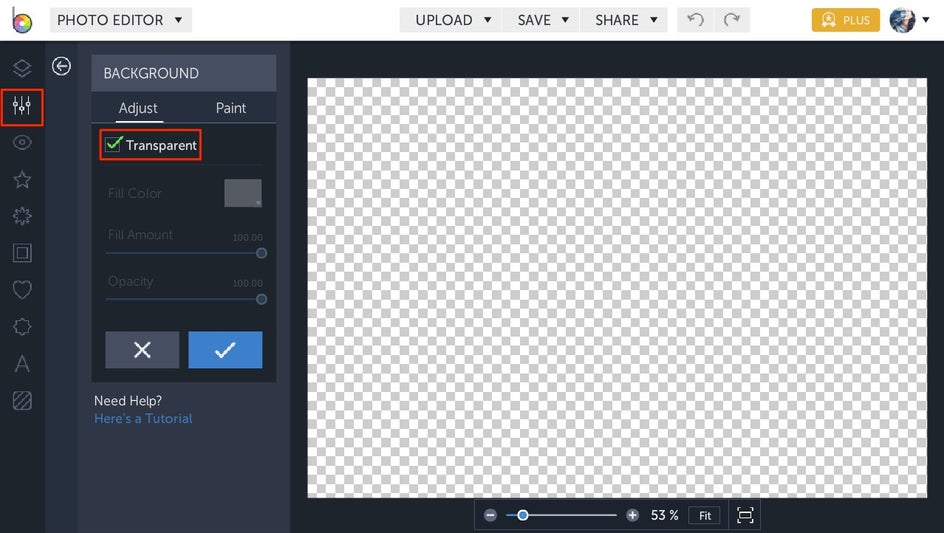Viewport: 944px width, 533px height.
Task: Open the Overlays badge icon
Action: pos(22,327)
